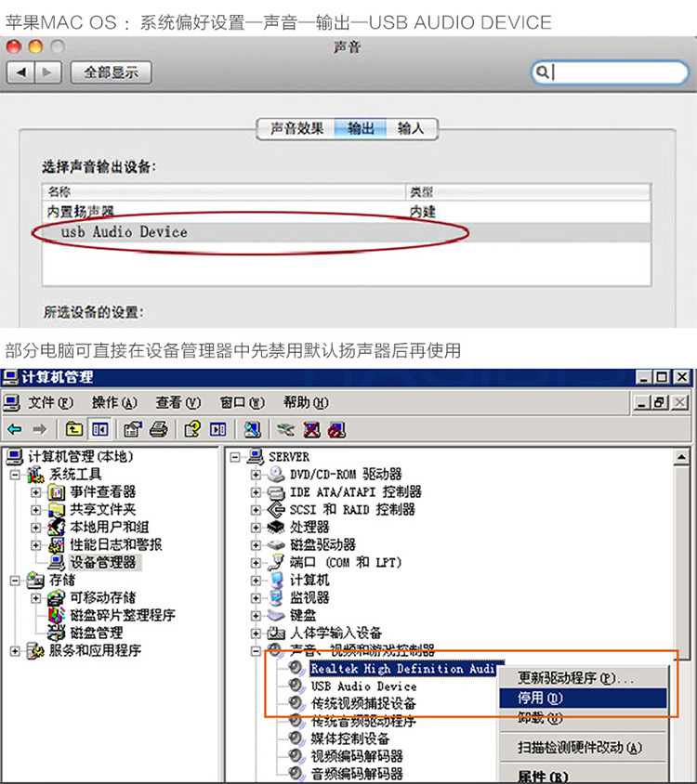Select 内置扬声器 output device row
Image resolution: width=697 pixels, height=784 pixels.
pyautogui.click(x=347, y=212)
